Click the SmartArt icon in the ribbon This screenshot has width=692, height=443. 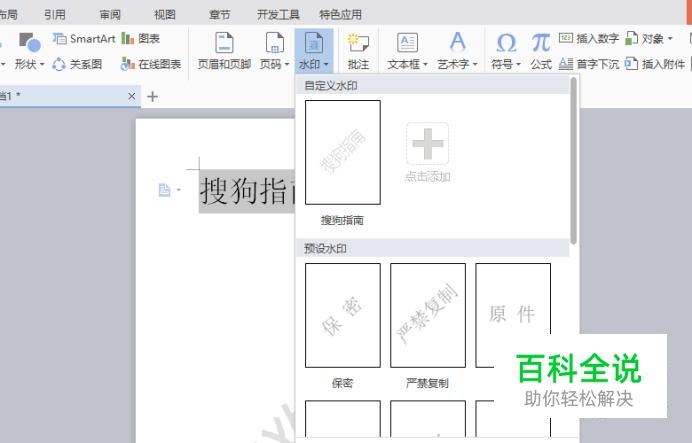point(60,39)
